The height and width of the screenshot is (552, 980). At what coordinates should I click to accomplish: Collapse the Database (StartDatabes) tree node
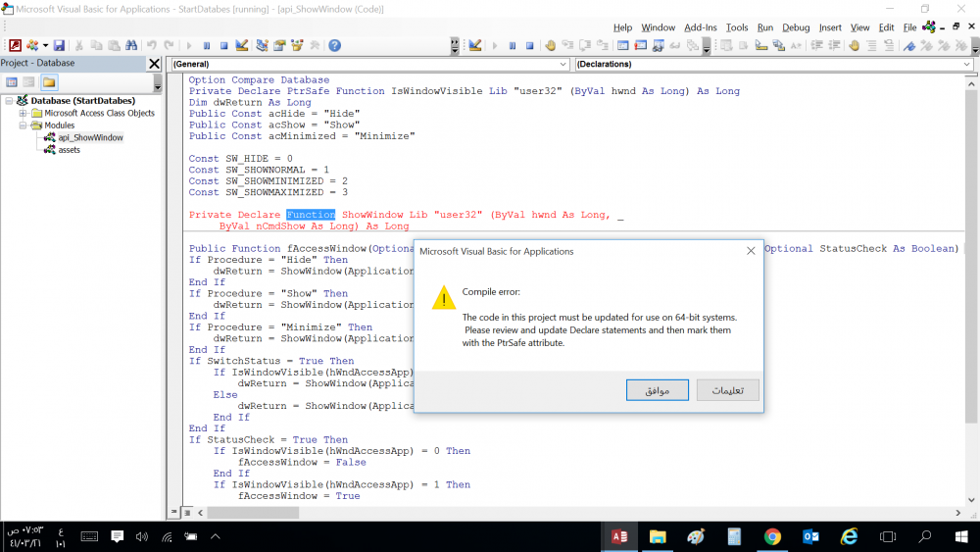click(10, 101)
